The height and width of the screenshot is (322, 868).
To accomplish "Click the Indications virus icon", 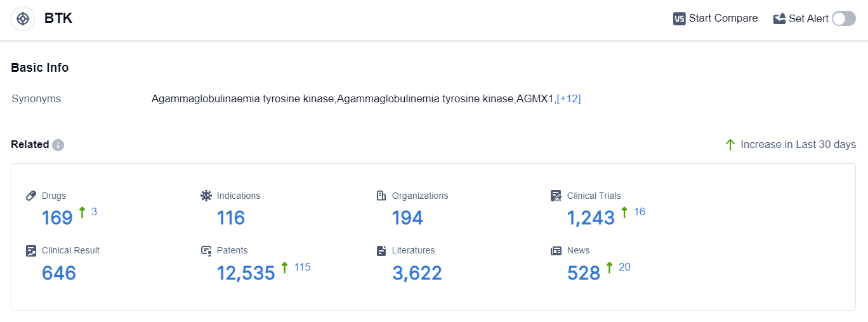I will (206, 196).
